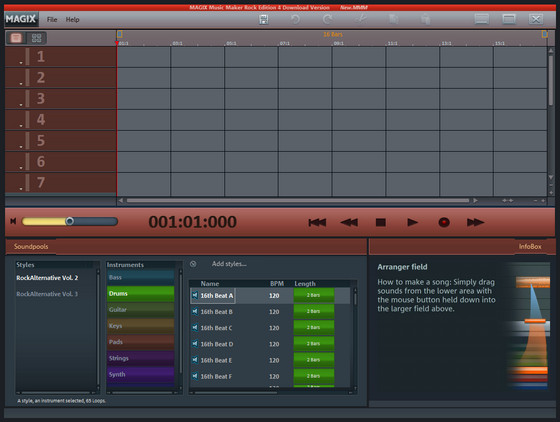Click the arranger vertical scrollbar
Image resolution: width=560 pixels, height=422 pixels.
(551, 80)
